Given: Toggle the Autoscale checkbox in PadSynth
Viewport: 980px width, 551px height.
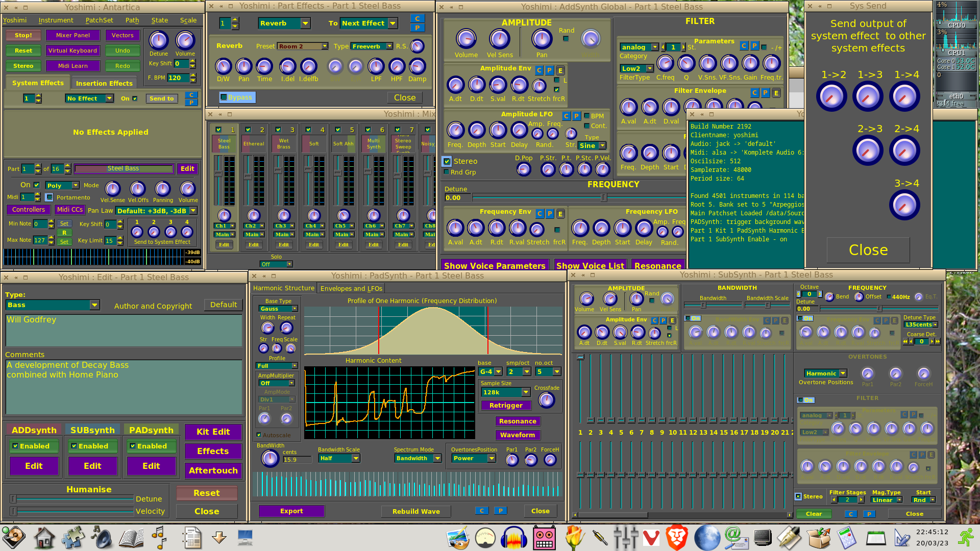Looking at the screenshot, I should pos(259,435).
